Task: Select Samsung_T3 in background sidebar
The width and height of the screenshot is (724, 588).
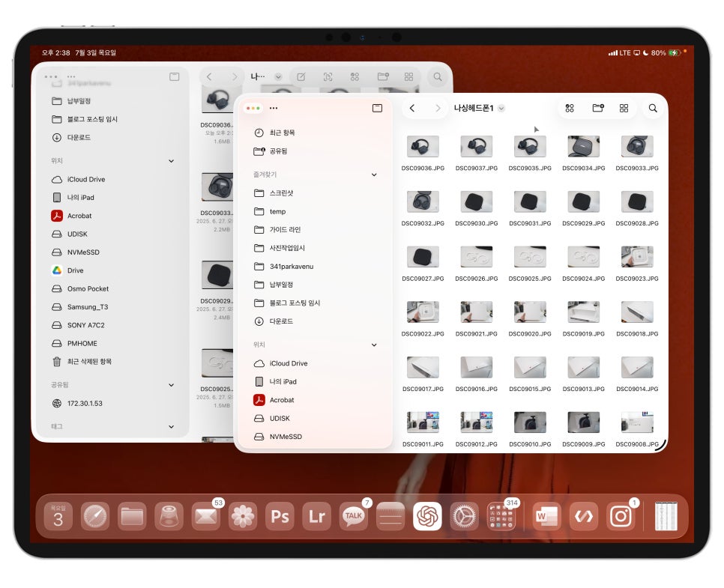Action: (113, 307)
